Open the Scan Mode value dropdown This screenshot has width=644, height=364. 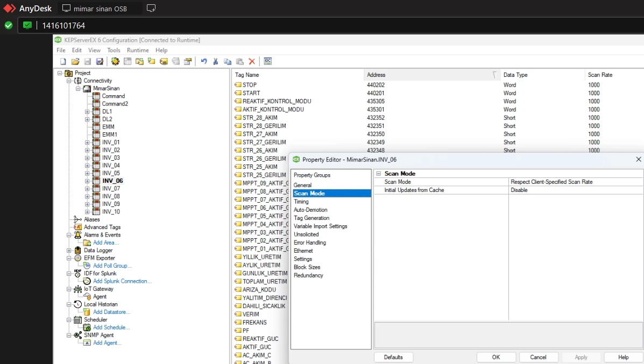[576, 182]
